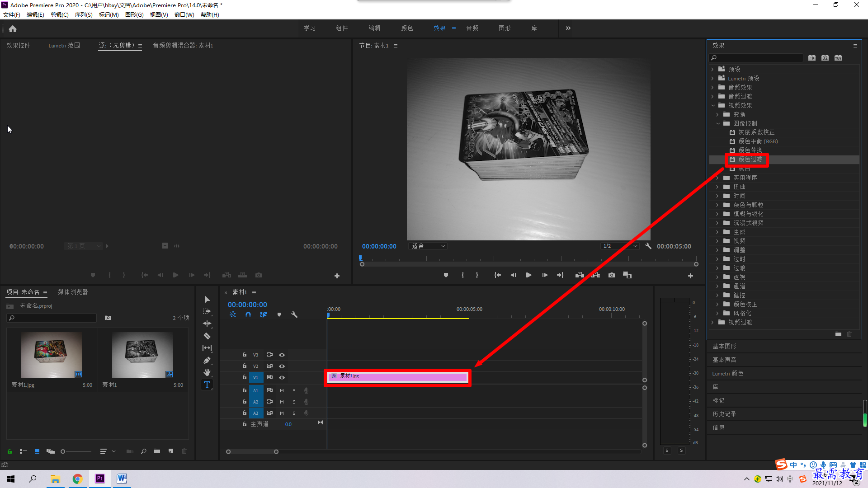868x488 pixels.
Task: Open the 基本图形 panel
Action: coord(724,346)
